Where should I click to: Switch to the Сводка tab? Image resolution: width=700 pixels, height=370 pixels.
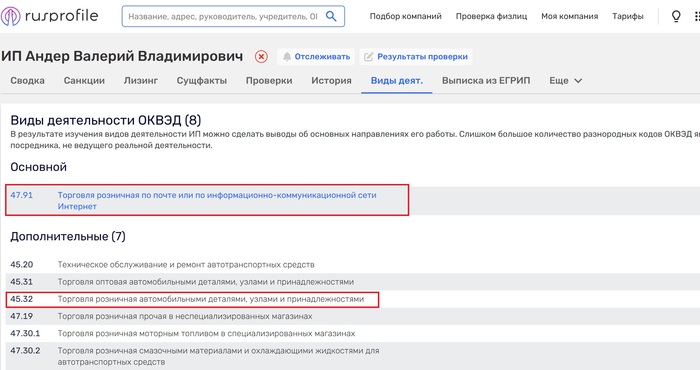click(27, 81)
